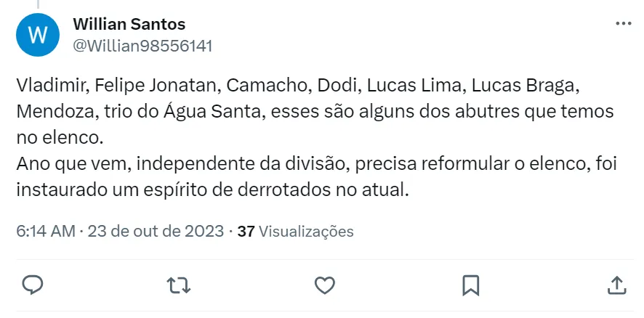Like the tweet with the heart icon
Image resolution: width=644 pixels, height=318 pixels.
click(324, 284)
